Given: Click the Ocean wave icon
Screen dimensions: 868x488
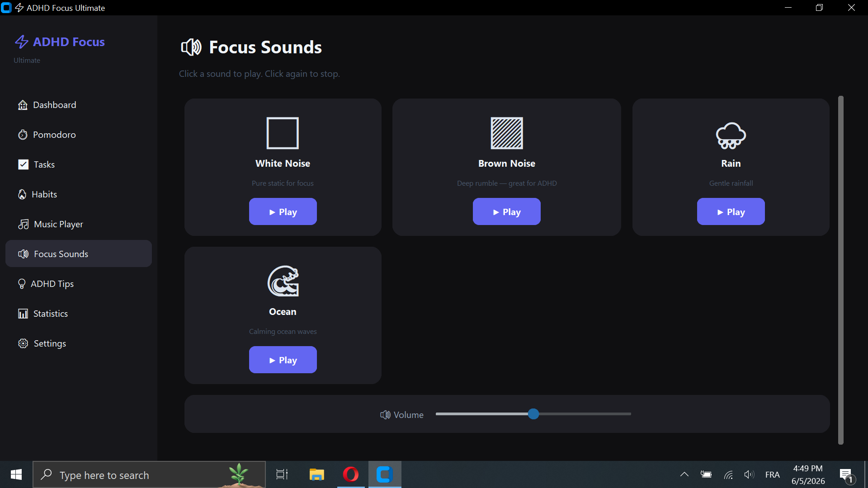Looking at the screenshot, I should pos(283,281).
